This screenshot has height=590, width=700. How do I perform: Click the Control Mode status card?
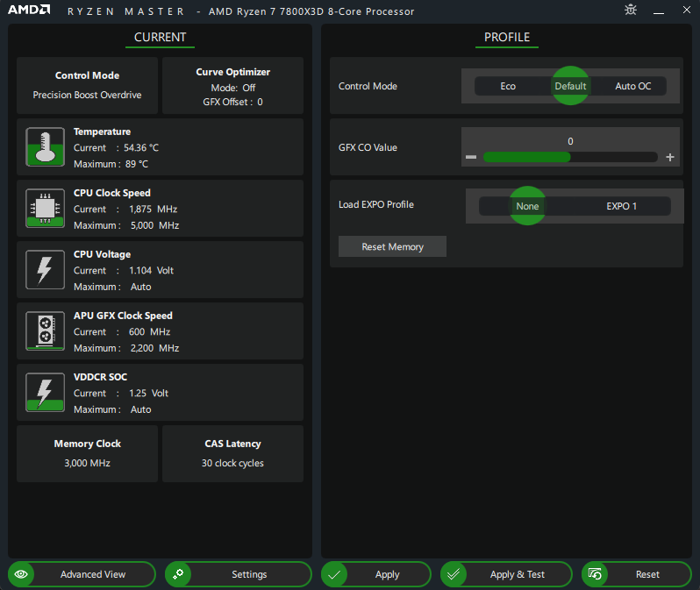(87, 85)
